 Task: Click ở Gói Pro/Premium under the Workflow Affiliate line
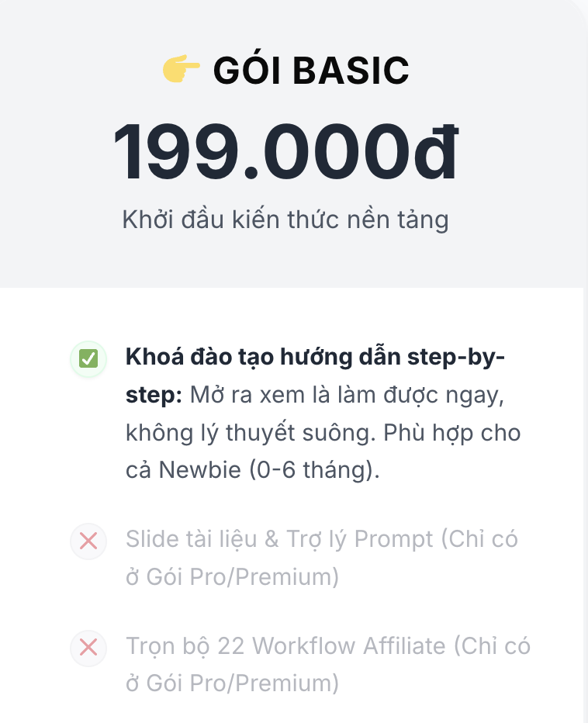(233, 683)
